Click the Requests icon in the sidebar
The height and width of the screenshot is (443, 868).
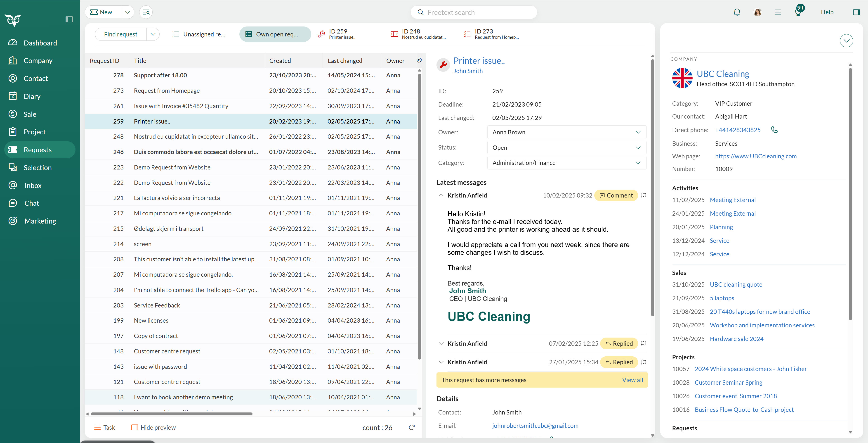pyautogui.click(x=13, y=150)
